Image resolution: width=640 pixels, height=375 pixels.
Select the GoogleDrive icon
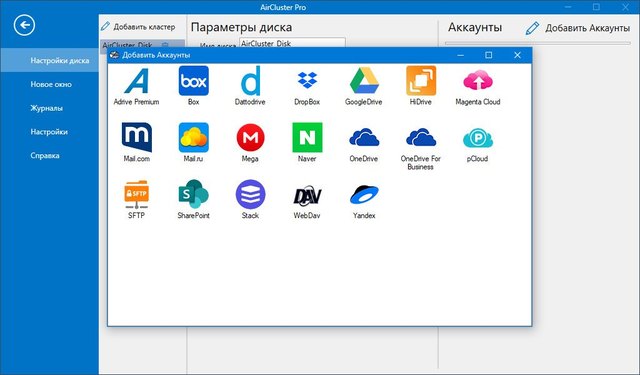coord(364,81)
